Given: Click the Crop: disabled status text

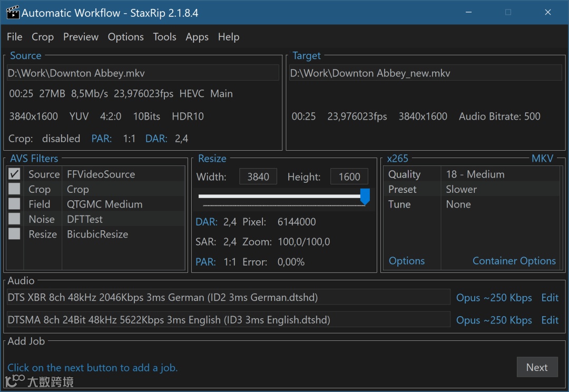Looking at the screenshot, I should 44,139.
